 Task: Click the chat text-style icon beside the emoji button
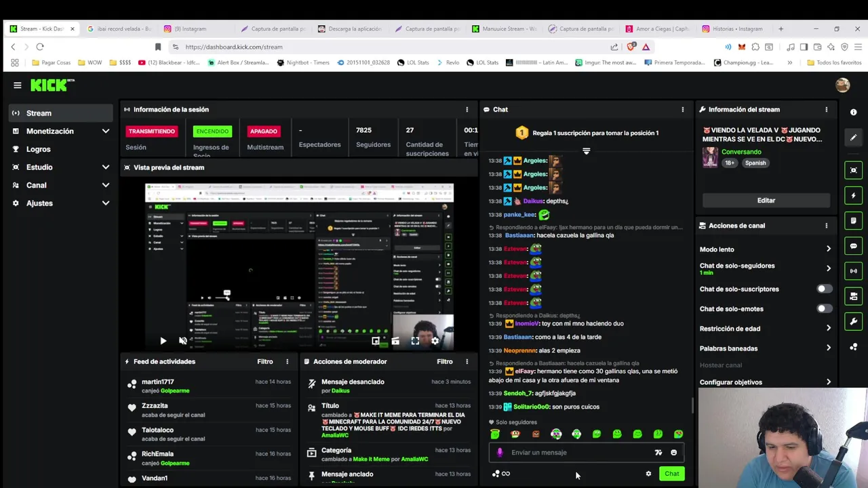(658, 452)
